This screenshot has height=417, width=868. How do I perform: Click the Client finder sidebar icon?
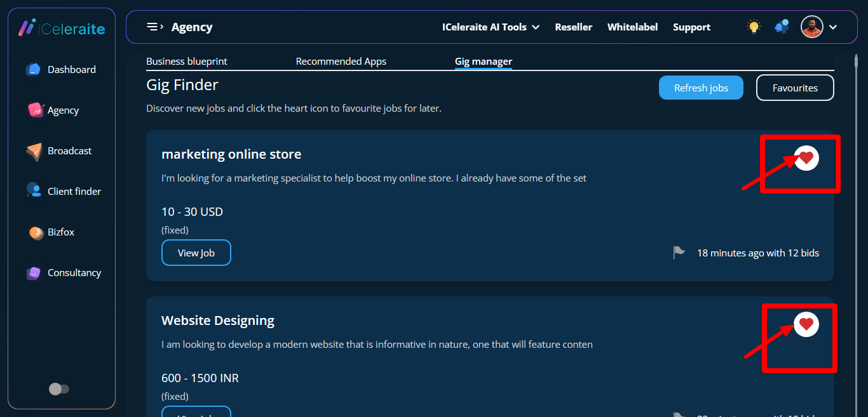point(34,191)
